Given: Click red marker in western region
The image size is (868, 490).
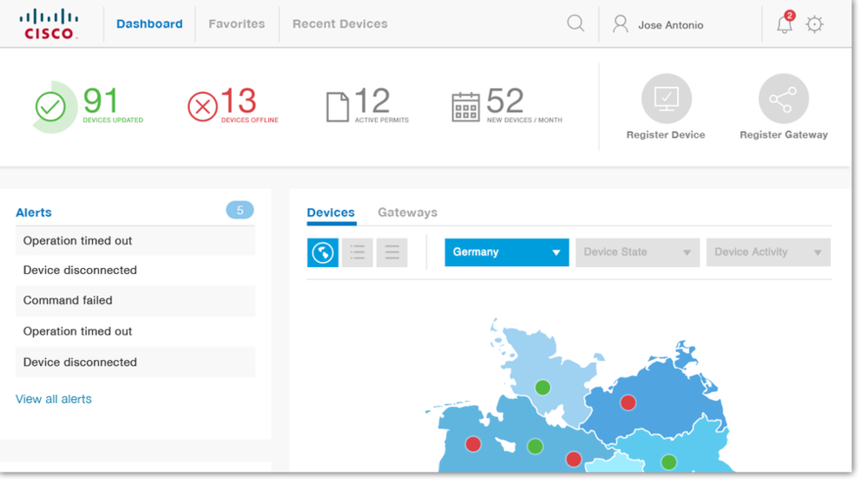Looking at the screenshot, I should [x=473, y=444].
